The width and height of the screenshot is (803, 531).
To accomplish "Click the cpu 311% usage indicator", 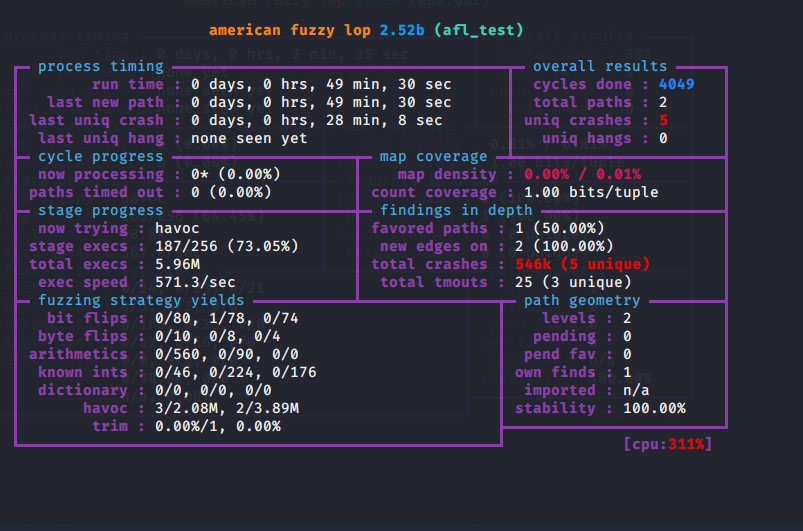I will [667, 443].
